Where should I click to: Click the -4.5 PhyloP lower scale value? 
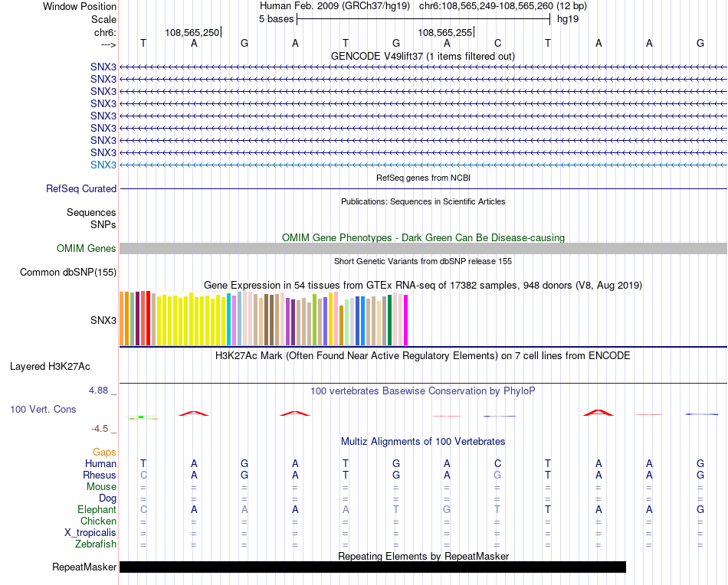[100, 429]
